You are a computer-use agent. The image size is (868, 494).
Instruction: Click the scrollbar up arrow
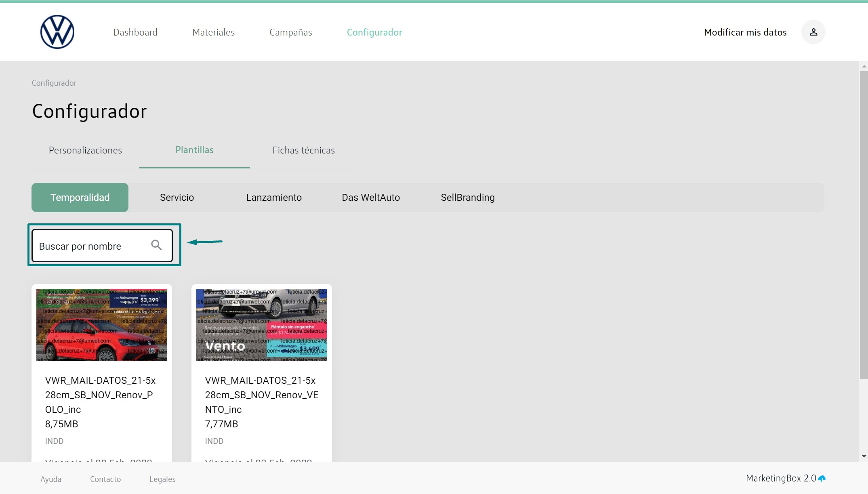click(864, 66)
